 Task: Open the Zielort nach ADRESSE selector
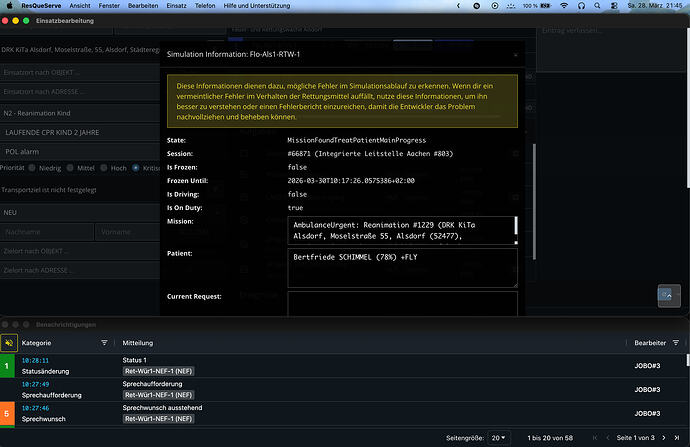80,270
